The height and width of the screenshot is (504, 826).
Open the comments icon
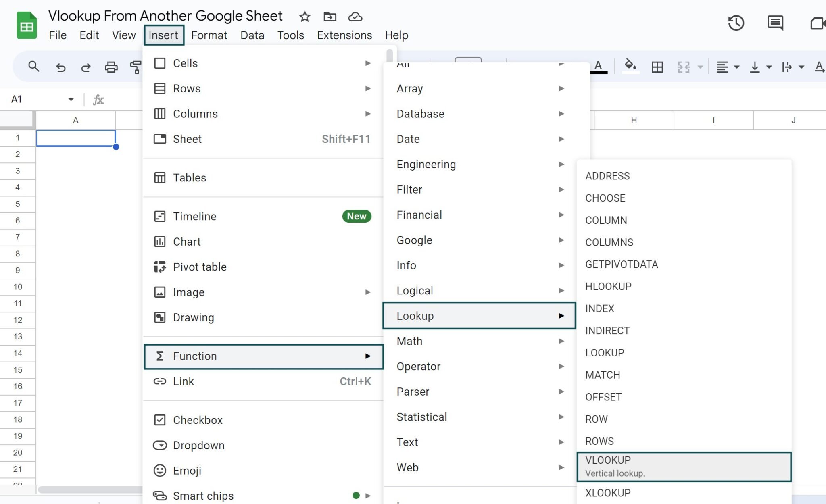[x=775, y=23]
